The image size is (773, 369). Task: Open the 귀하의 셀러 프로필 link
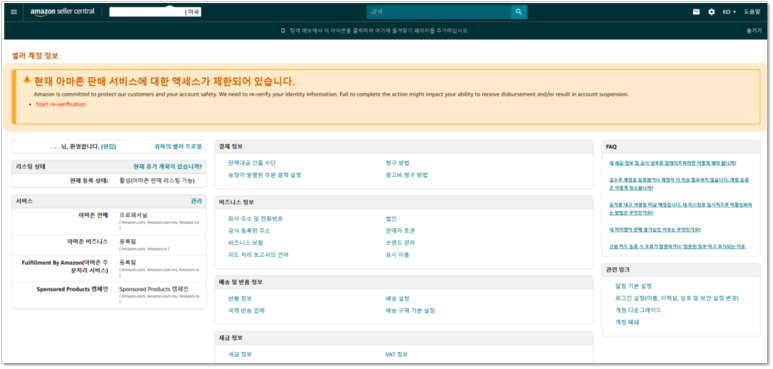click(178, 146)
